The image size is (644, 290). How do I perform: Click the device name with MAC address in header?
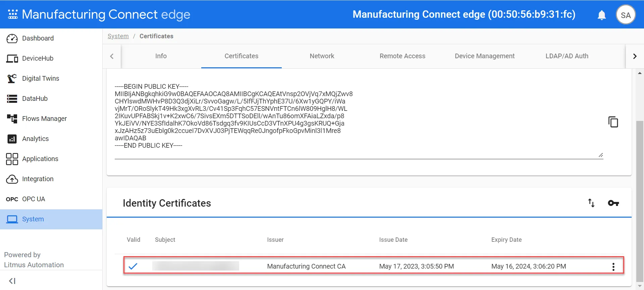[x=464, y=14]
